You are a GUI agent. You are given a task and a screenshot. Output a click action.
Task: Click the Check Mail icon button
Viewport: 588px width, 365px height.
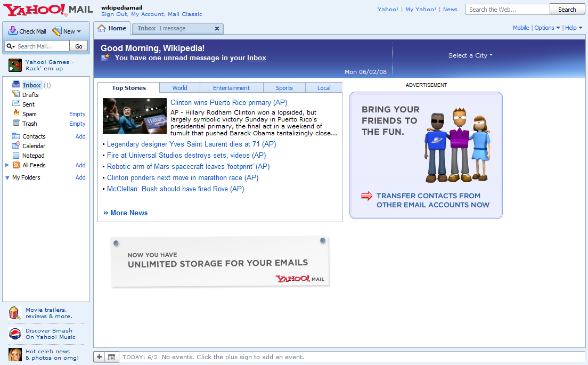click(13, 31)
